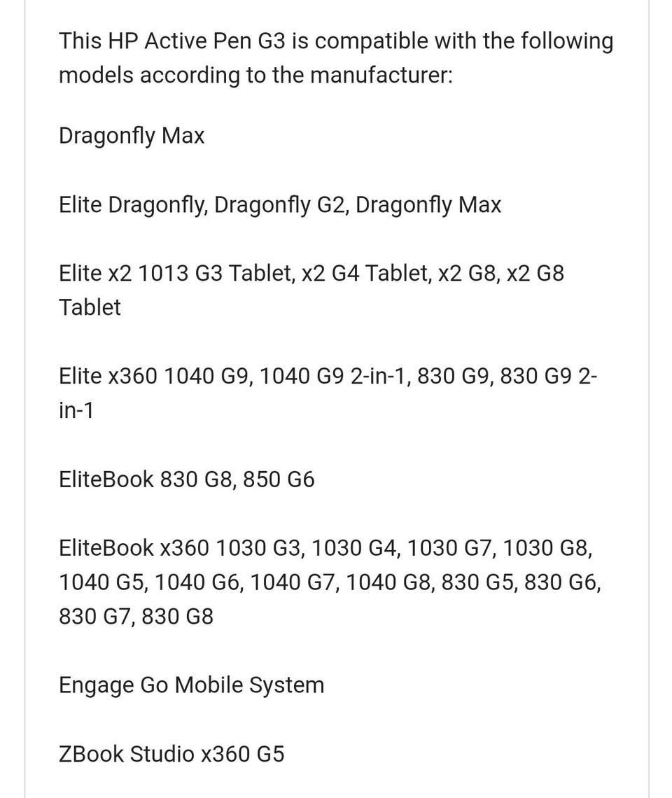
Task: Click "Elite Dragonfly" at start of second entry
Action: point(132,205)
